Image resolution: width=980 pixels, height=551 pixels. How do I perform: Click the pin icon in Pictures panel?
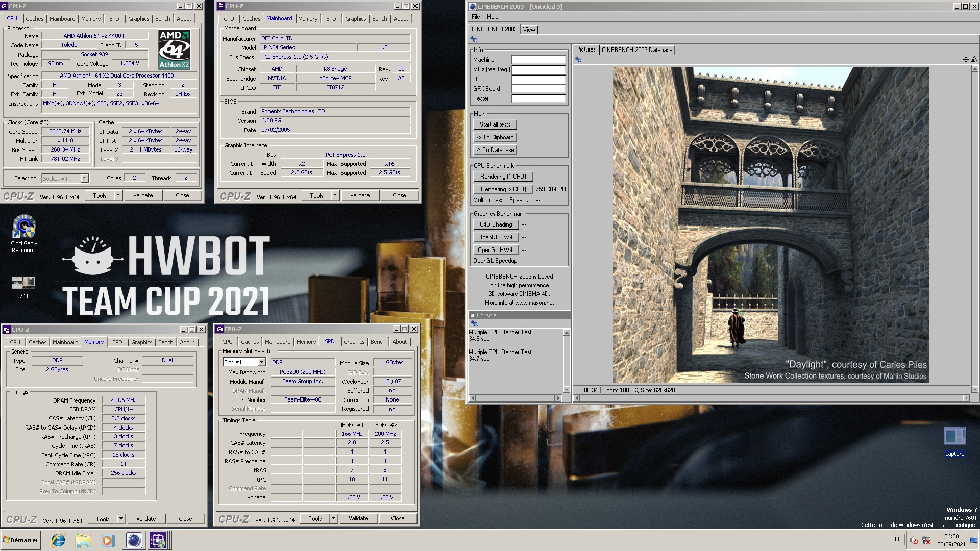coord(578,60)
